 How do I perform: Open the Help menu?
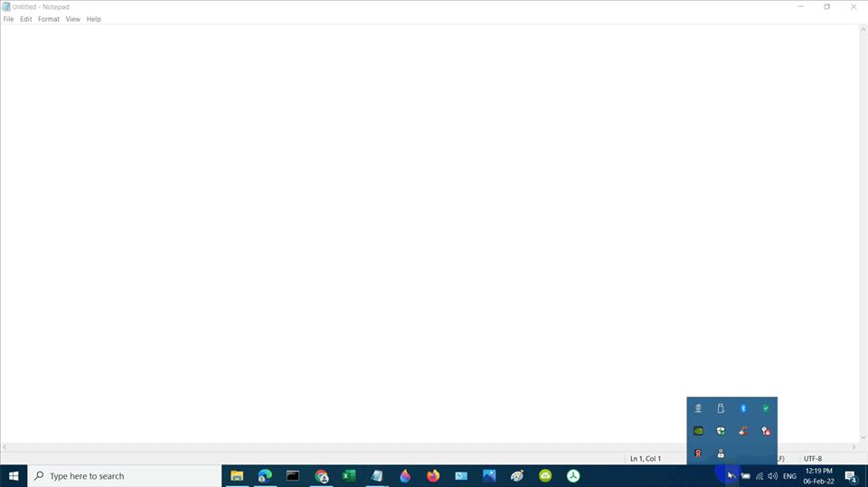pyautogui.click(x=93, y=19)
